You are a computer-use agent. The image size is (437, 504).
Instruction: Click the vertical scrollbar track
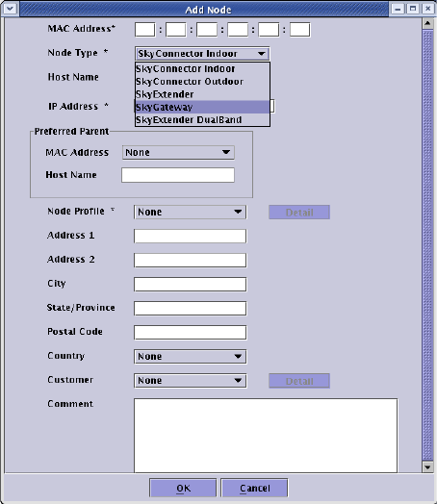coord(427,245)
